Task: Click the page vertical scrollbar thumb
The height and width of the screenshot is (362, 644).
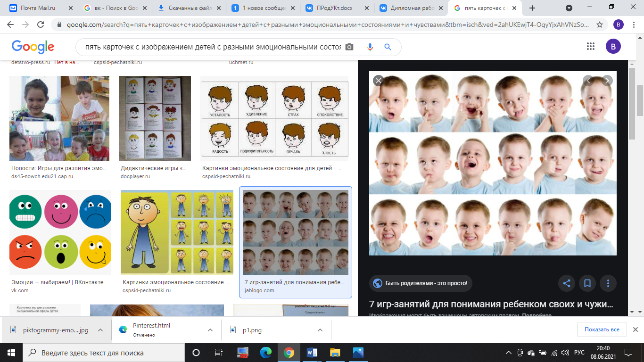Action: click(640, 100)
